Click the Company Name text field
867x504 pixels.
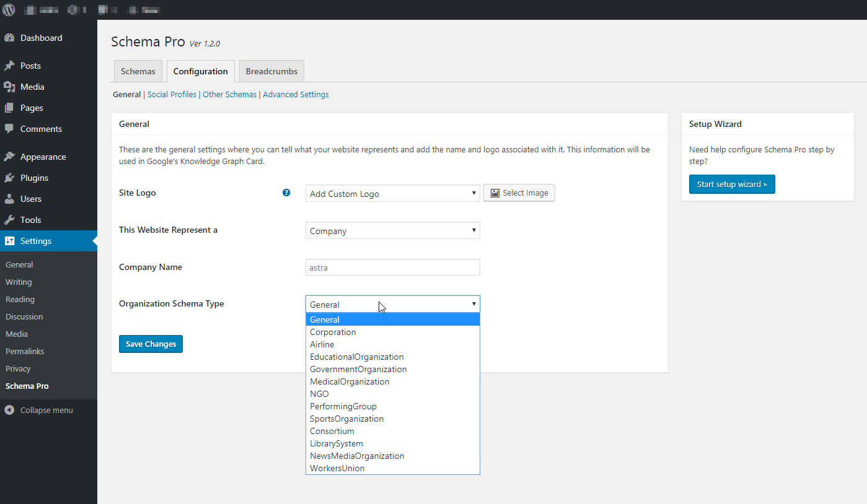click(392, 267)
